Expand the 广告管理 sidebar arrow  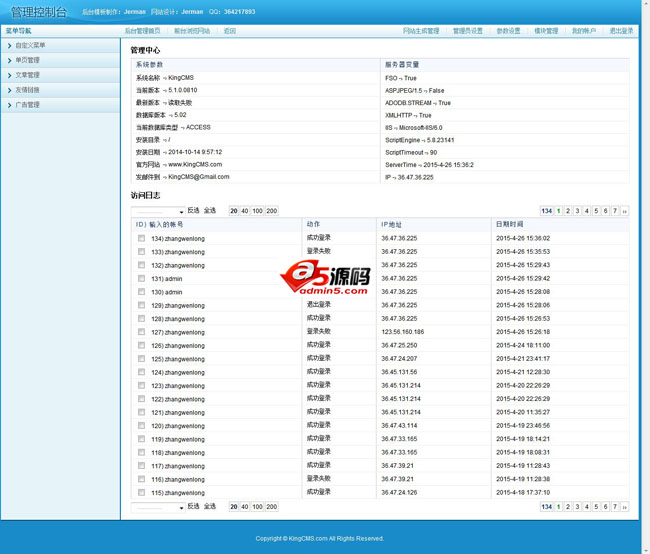click(x=10, y=105)
